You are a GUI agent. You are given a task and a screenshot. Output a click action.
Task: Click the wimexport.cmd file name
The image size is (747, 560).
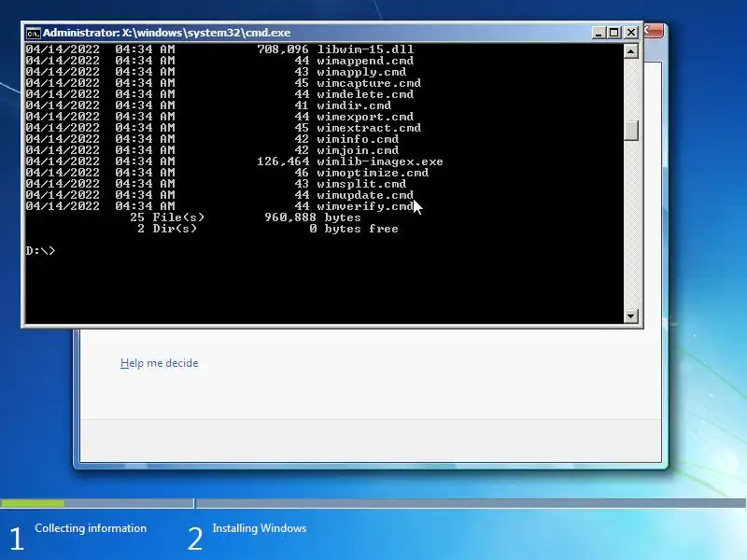365,117
